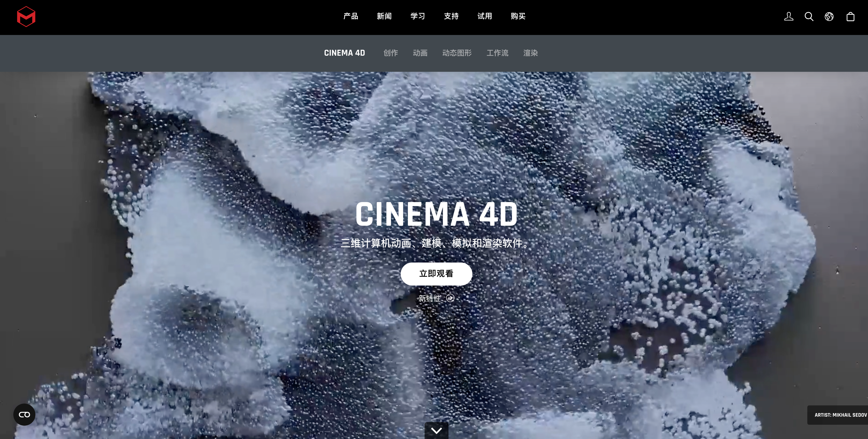Screen dimensions: 868x439
Task: Go to the 渲染 section tab
Action: (x=530, y=53)
